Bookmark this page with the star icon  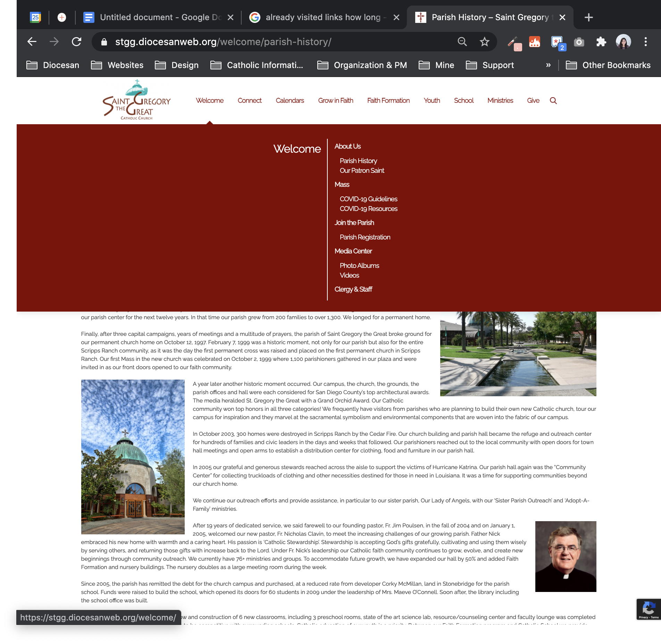click(x=484, y=42)
